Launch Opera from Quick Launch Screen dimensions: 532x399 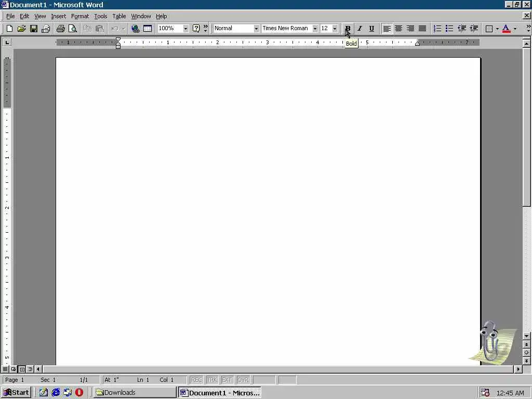pyautogui.click(x=79, y=393)
